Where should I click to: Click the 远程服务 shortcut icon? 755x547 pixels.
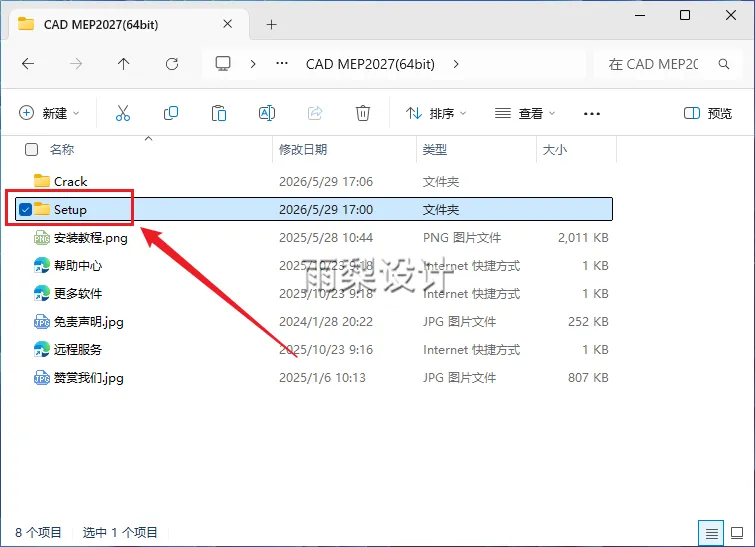(42, 350)
